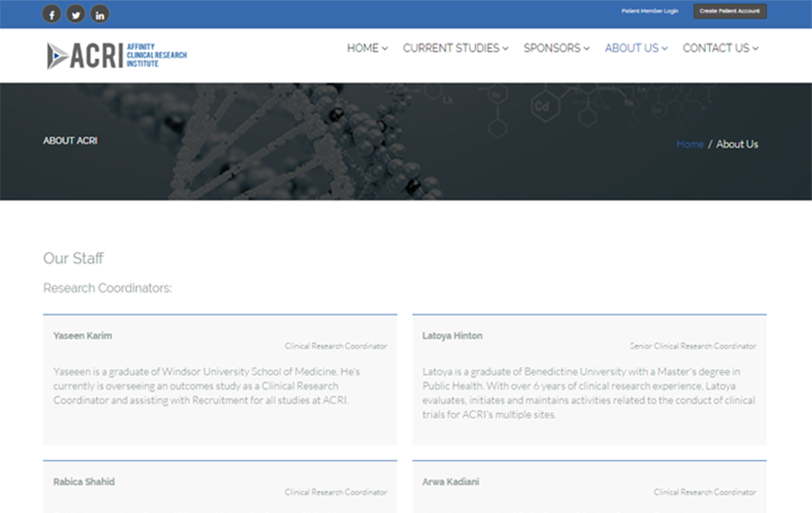The image size is (812, 513).
Task: Click the HOME navigation menu item
Action: (x=362, y=48)
